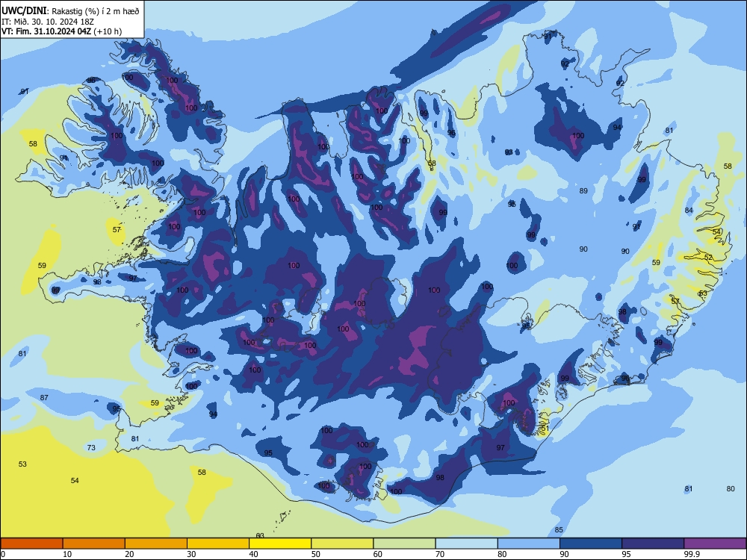This screenshot has height=560, width=747.
Task: Click the light orange 20–30 legend swatch
Action: pyautogui.click(x=156, y=544)
